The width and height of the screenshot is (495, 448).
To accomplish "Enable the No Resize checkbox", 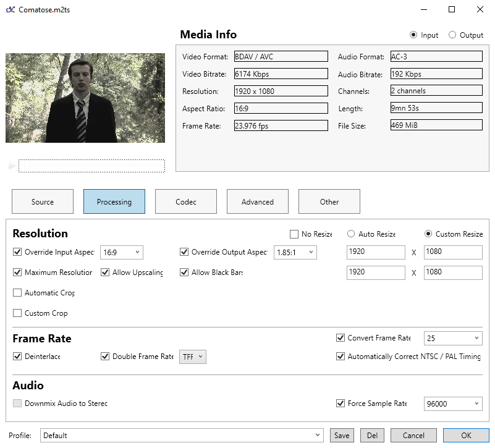I will [x=294, y=234].
